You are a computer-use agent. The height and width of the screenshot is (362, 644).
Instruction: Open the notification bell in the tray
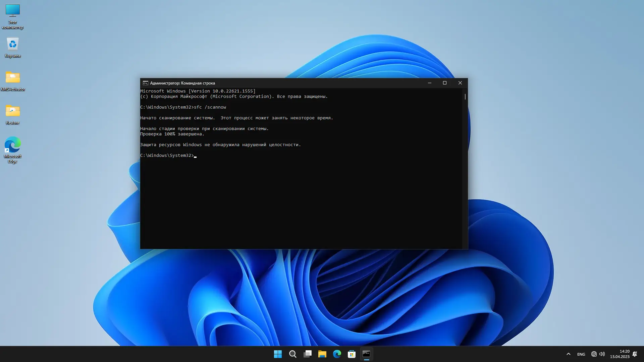click(635, 354)
